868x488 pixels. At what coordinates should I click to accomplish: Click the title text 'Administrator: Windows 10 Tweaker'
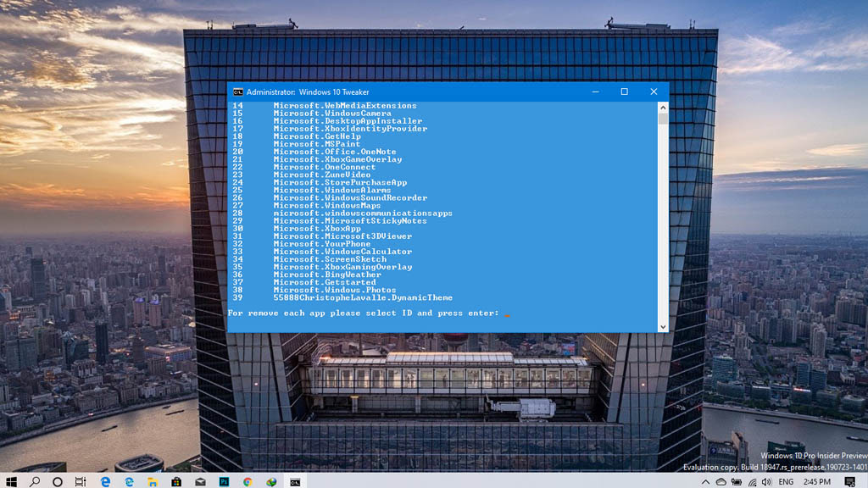308,91
